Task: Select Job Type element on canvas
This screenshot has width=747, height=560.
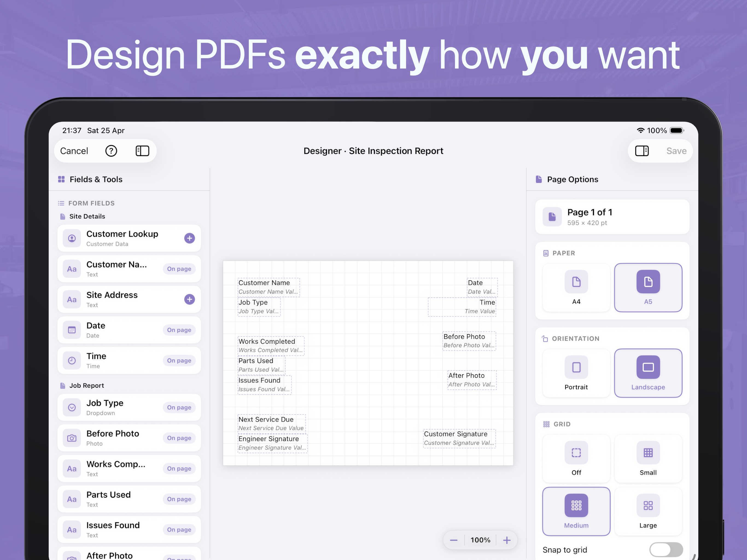Action: pyautogui.click(x=259, y=307)
